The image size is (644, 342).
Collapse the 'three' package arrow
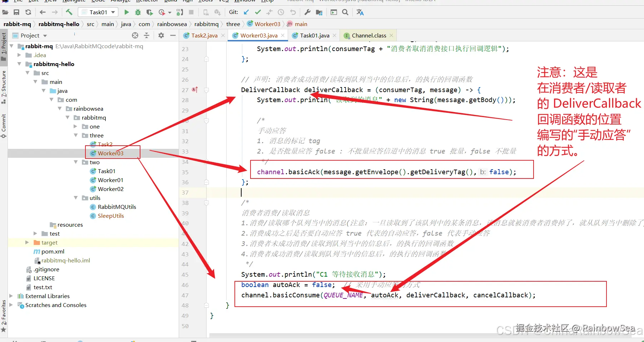tap(75, 135)
